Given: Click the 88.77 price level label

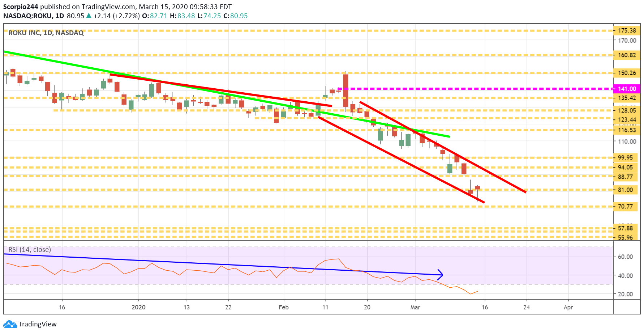Looking at the screenshot, I should pyautogui.click(x=625, y=177).
